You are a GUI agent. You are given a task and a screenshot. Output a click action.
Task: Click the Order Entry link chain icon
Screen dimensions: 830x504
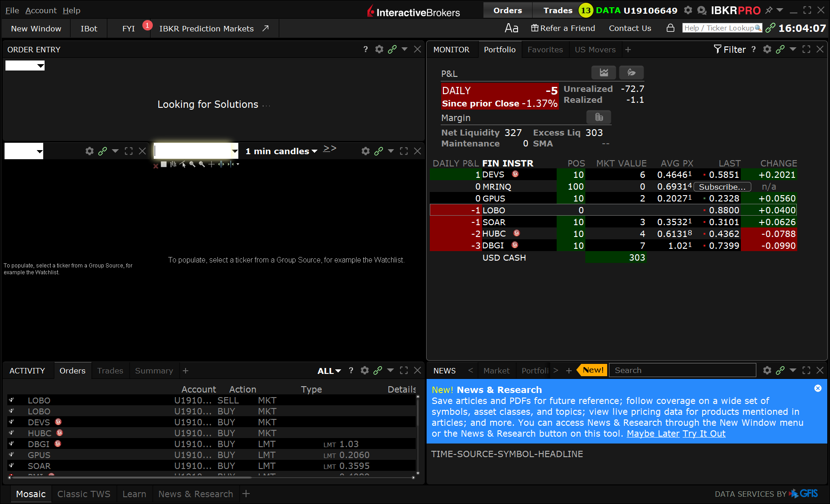(x=392, y=49)
